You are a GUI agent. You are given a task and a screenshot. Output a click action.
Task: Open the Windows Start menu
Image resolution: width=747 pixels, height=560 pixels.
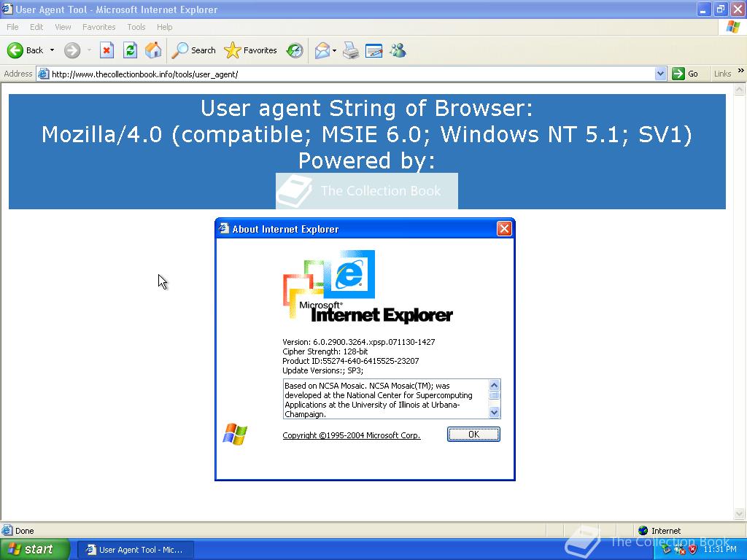coord(34,549)
